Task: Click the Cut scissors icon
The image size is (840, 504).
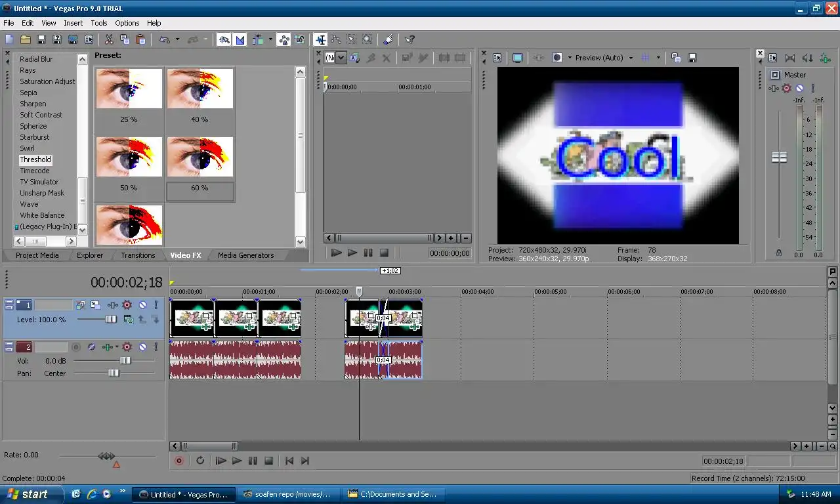Action: [x=109, y=40]
